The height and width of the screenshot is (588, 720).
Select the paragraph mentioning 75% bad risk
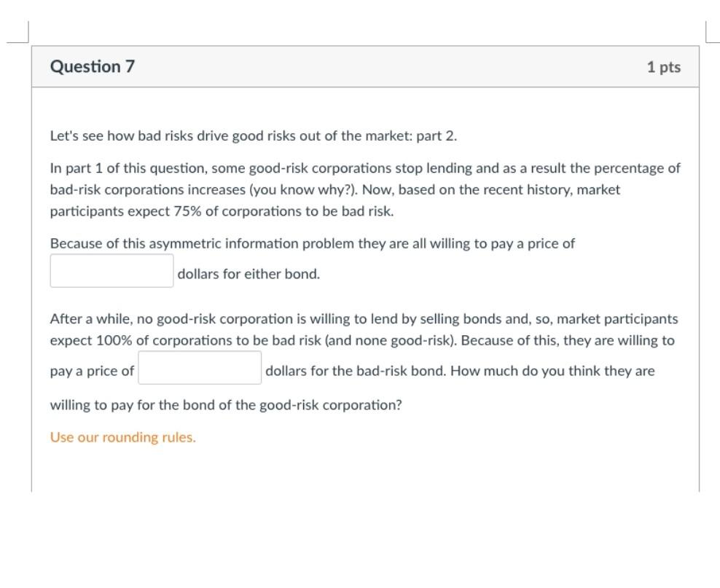coord(364,189)
